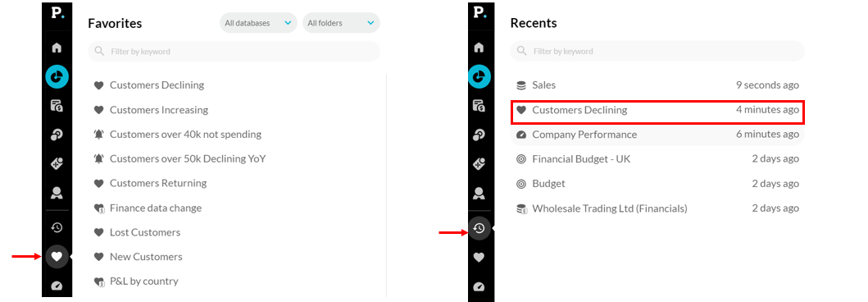Open the Favorites heart icon in left sidebar
Image resolution: width=868 pixels, height=302 pixels.
pyautogui.click(x=57, y=257)
